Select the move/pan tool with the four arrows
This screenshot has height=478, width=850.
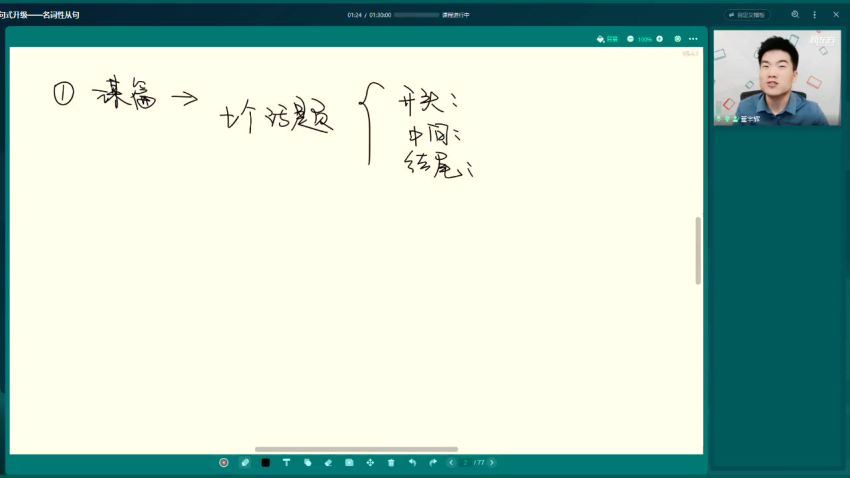click(370, 463)
